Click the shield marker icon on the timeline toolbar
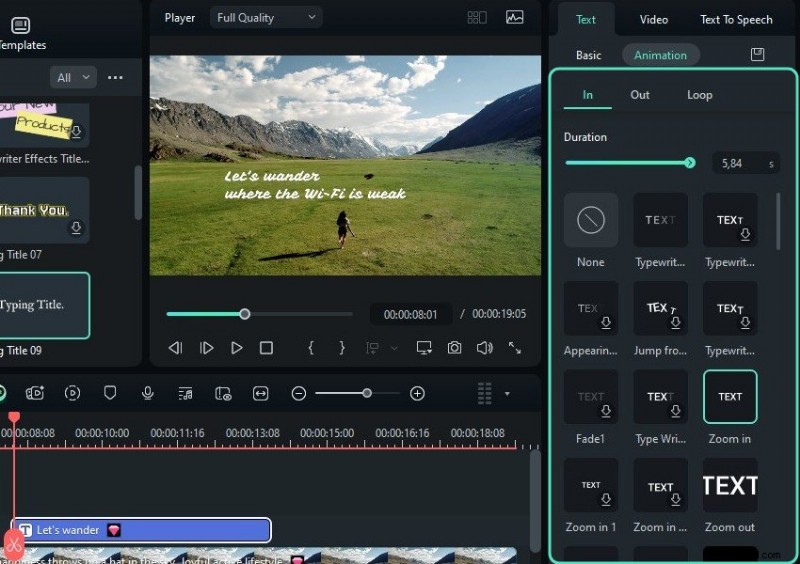Screen dimensions: 800x564 click(x=110, y=393)
